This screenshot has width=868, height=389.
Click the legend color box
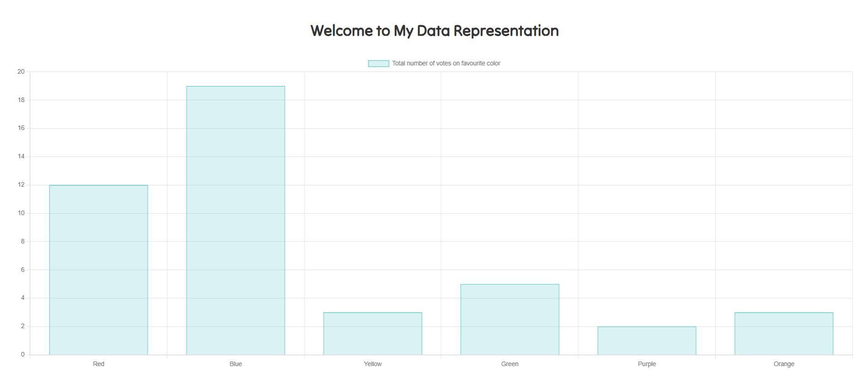[x=378, y=64]
